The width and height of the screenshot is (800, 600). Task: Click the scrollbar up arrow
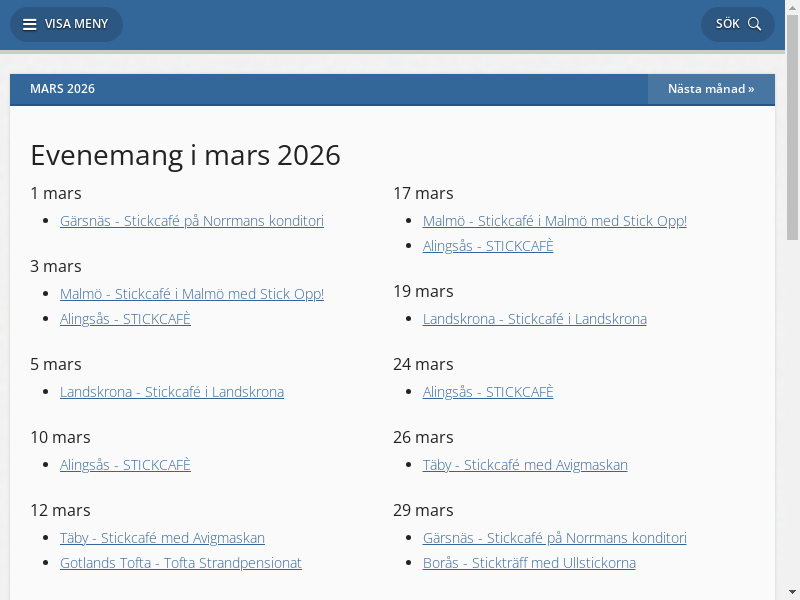(792, 7)
